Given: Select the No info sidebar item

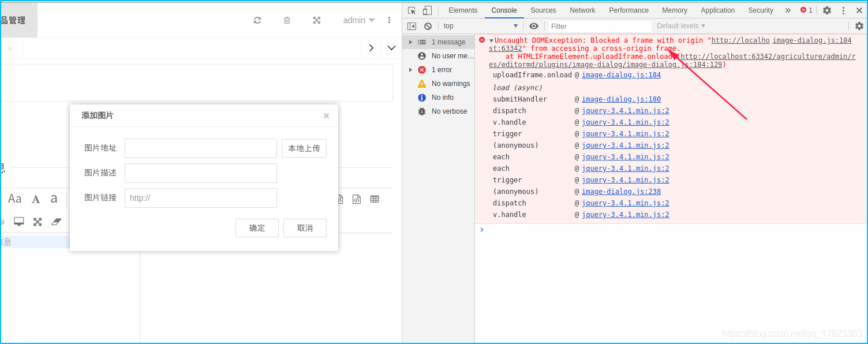Looking at the screenshot, I should point(438,98).
